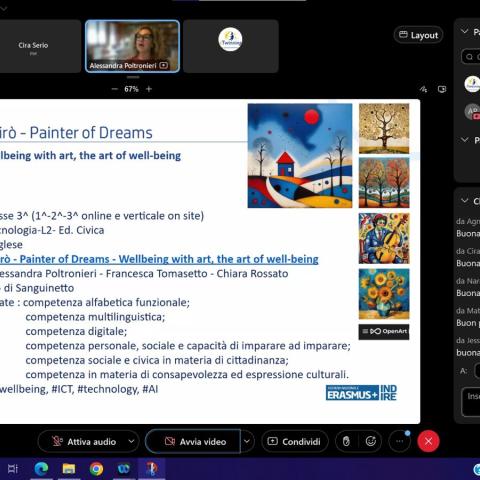Select Alessandra Poltronieri's video tile
The width and height of the screenshot is (480, 480).
[132, 46]
